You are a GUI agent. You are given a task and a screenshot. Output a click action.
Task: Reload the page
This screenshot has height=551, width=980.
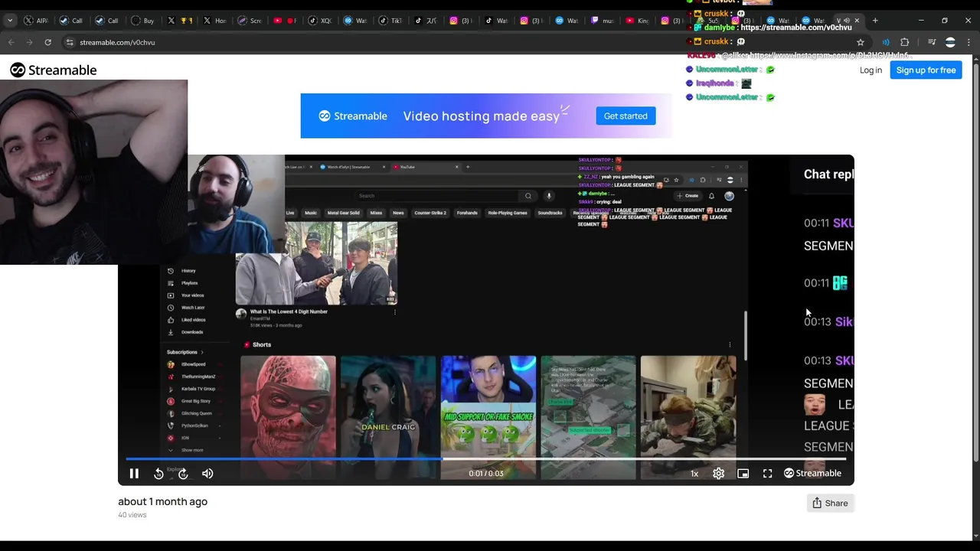47,42
